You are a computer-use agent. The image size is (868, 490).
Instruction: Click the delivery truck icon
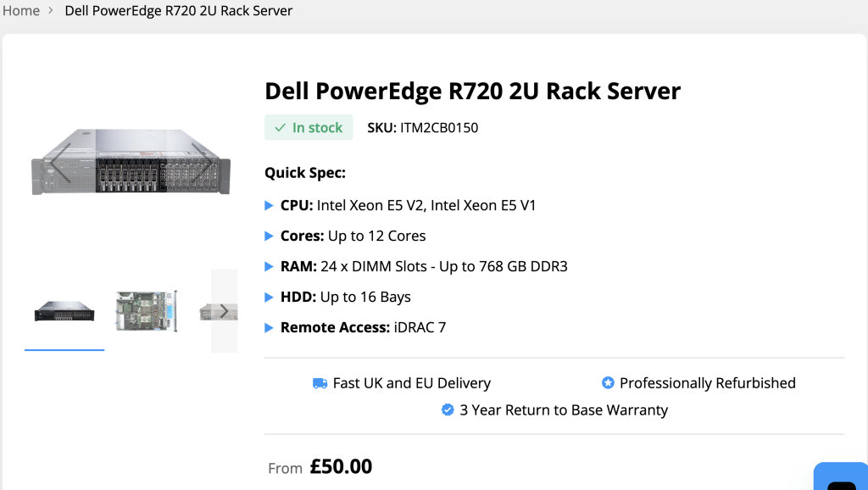tap(320, 383)
